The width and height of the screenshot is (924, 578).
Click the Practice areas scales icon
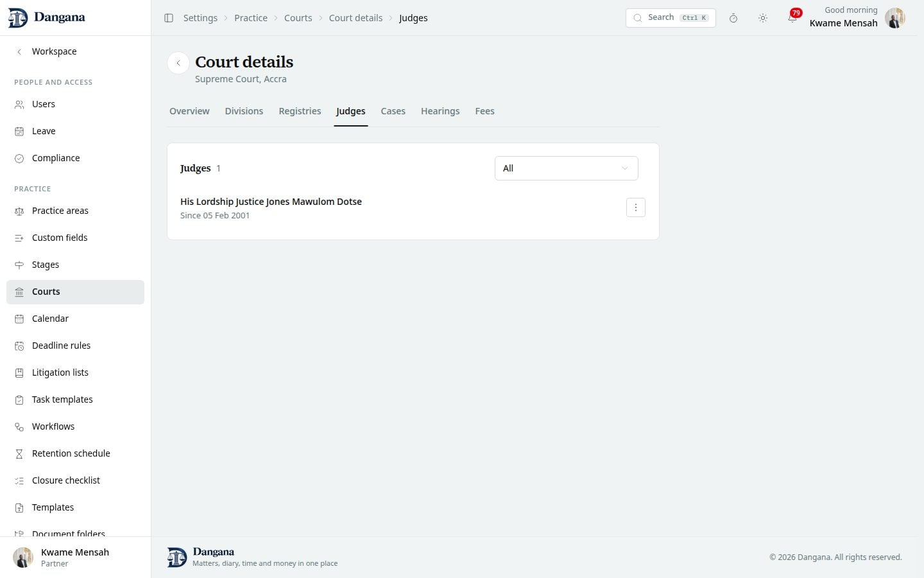coord(19,211)
